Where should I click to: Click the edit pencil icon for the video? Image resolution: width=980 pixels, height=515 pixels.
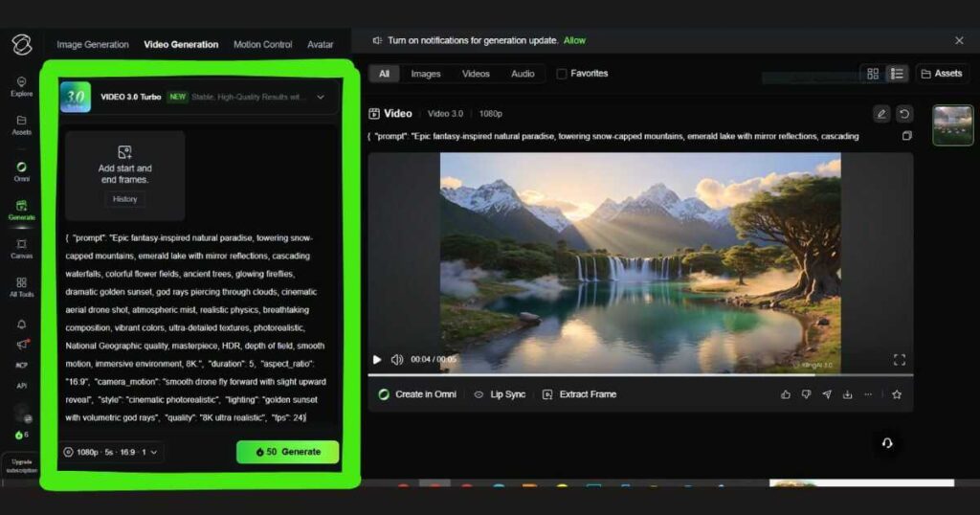tap(881, 114)
